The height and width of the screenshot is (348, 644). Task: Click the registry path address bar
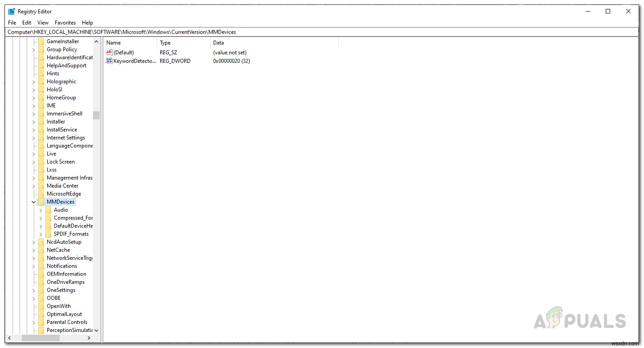pyautogui.click(x=178, y=32)
